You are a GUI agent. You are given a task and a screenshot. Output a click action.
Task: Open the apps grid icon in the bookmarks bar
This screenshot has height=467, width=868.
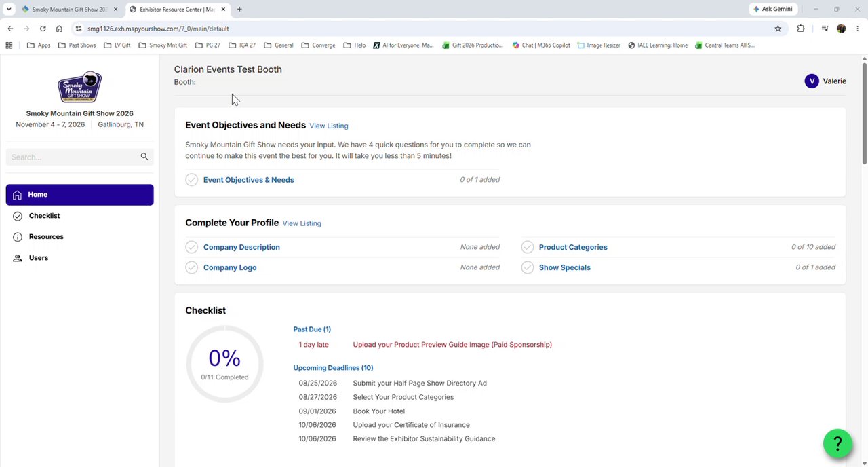tap(9, 45)
